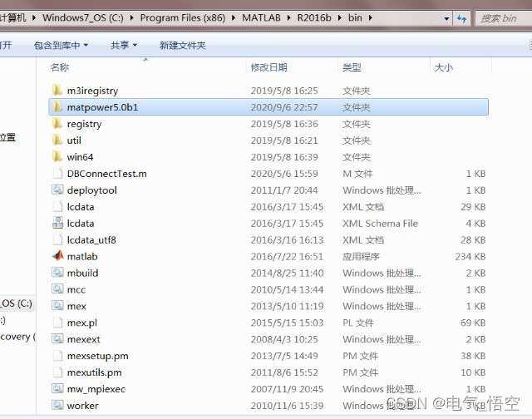Expand the arrow after Windows7_OS (C:) in path
Screen dimensions: 532x419
click(x=131, y=17)
